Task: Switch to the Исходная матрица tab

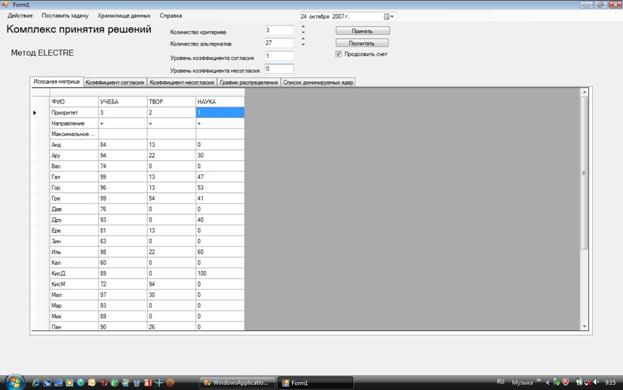Action: [x=56, y=81]
